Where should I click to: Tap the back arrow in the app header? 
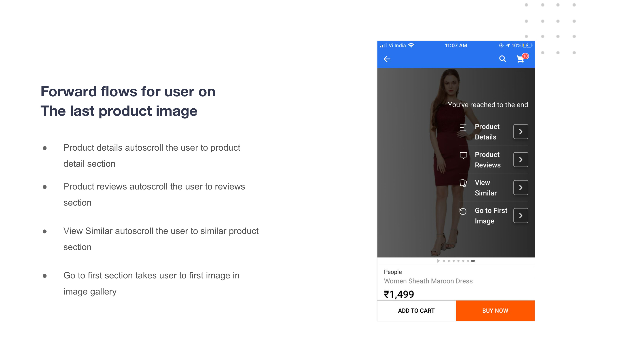coord(387,59)
